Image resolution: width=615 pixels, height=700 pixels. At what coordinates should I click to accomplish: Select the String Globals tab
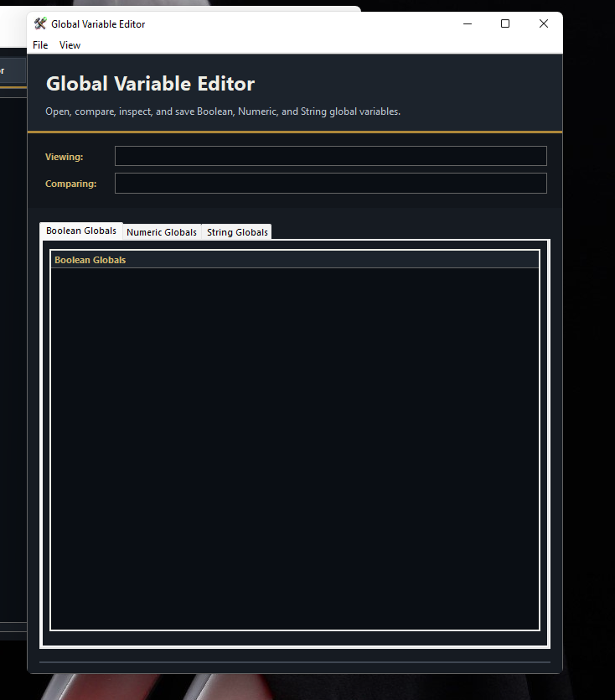(x=237, y=232)
